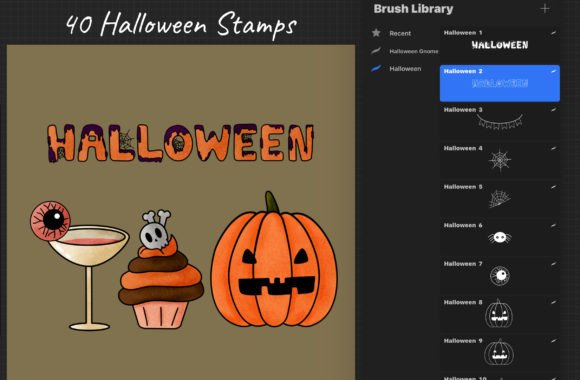Choose the selected Halloween 2 brush

(x=500, y=83)
